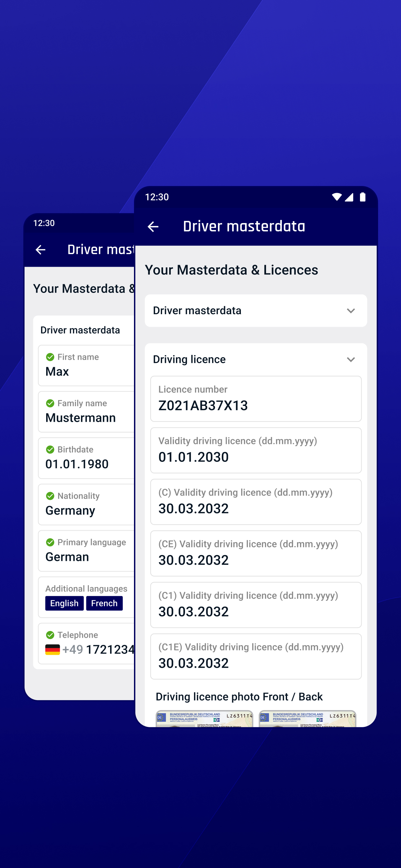This screenshot has width=401, height=868.
Task: Select English additional language chip
Action: [x=64, y=603]
